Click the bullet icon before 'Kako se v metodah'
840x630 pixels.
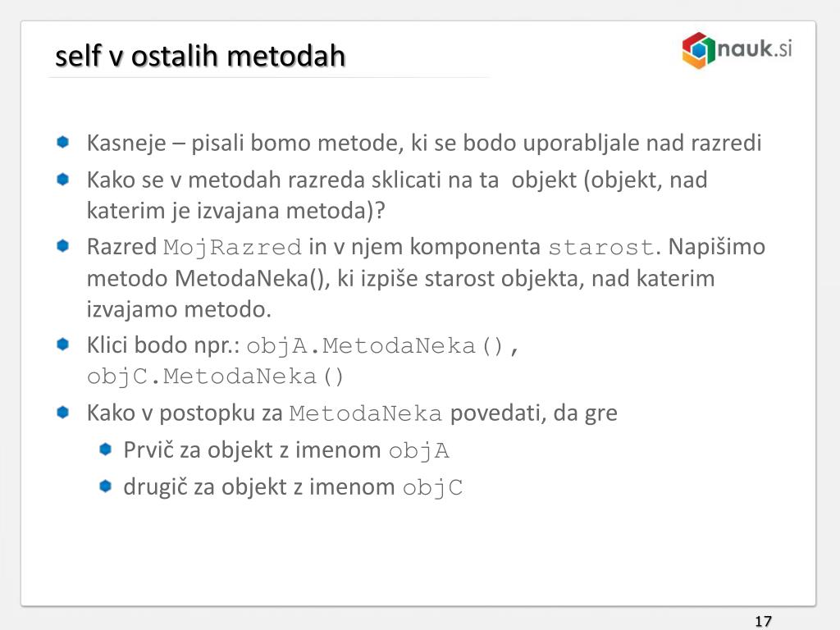pyautogui.click(x=62, y=179)
